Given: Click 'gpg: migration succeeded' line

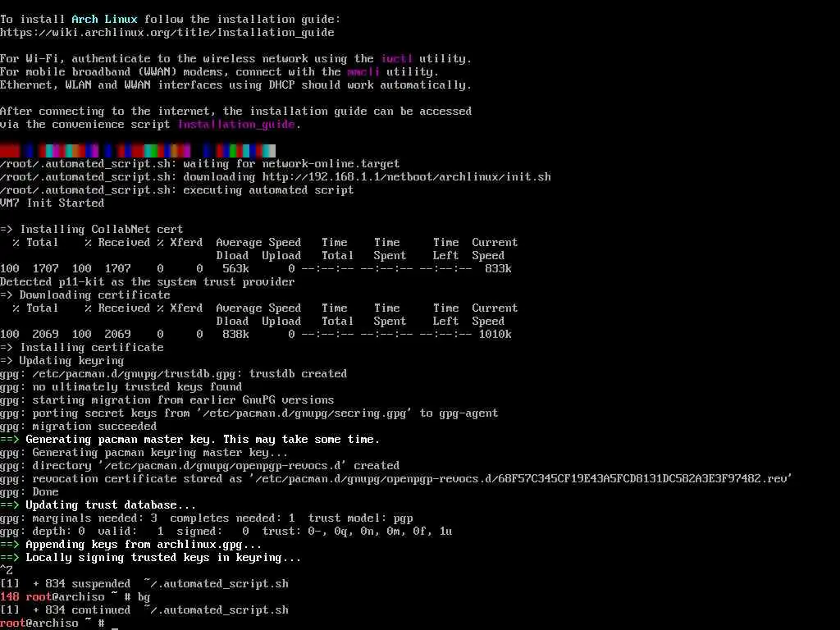Looking at the screenshot, I should [x=78, y=427].
